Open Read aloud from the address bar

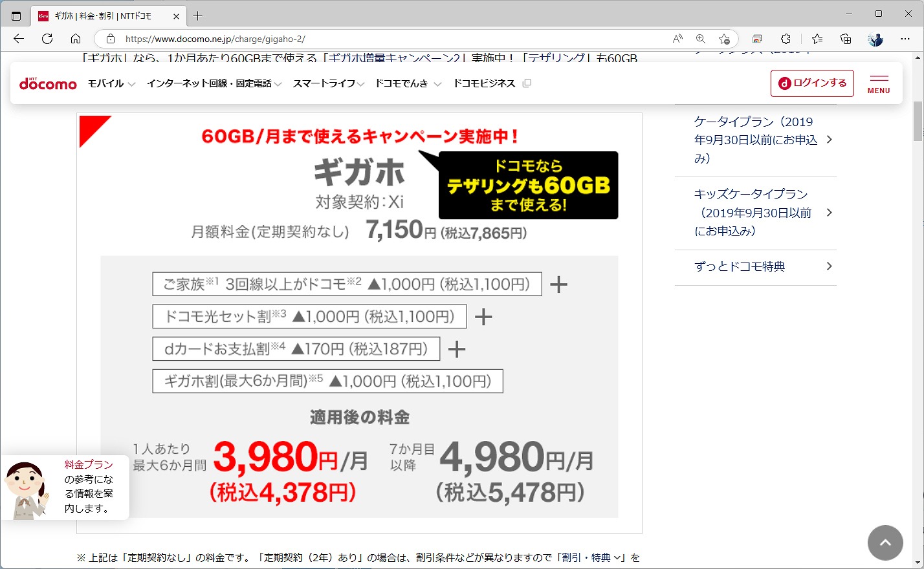coord(677,39)
